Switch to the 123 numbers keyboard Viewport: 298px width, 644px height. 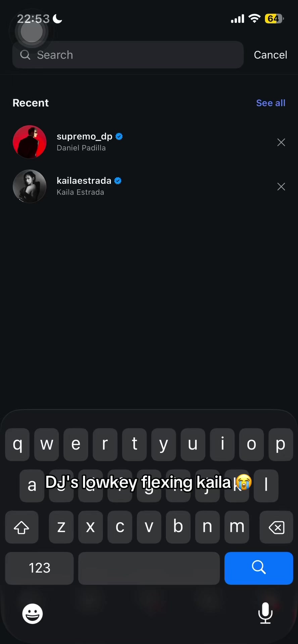[x=39, y=568]
